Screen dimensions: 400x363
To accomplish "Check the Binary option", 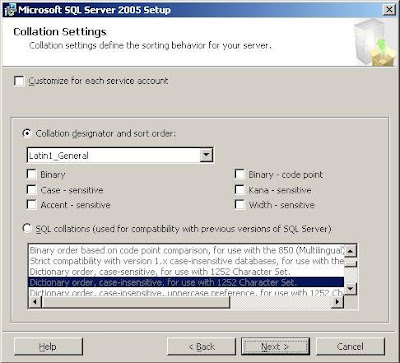I will [x=31, y=174].
